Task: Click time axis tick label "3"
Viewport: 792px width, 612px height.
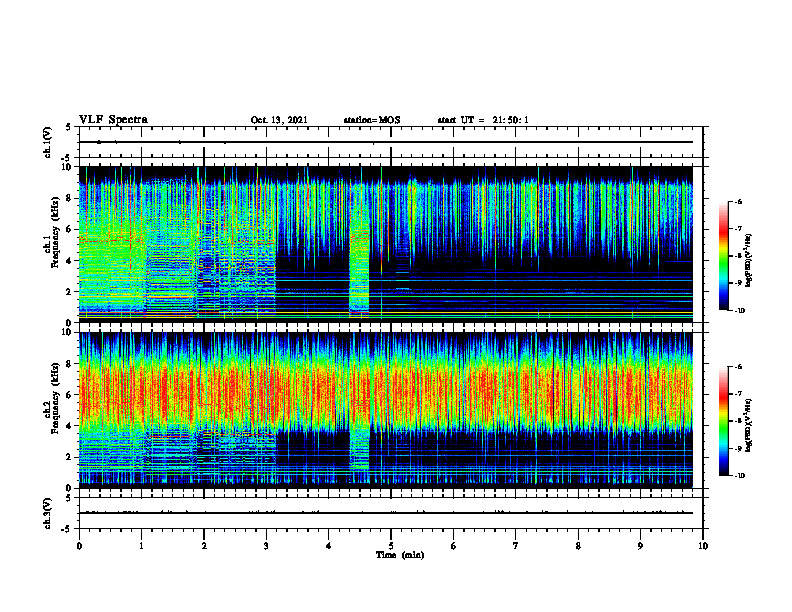Action: (x=266, y=546)
